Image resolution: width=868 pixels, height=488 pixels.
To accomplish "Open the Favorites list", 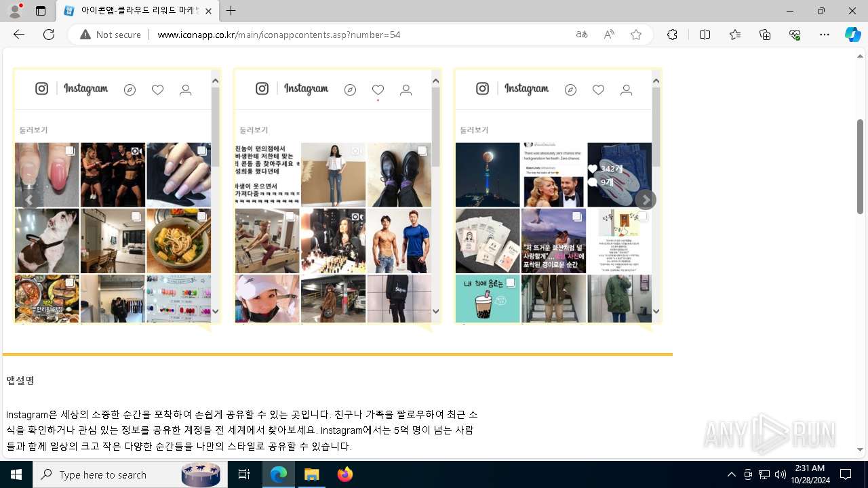I will click(x=735, y=35).
